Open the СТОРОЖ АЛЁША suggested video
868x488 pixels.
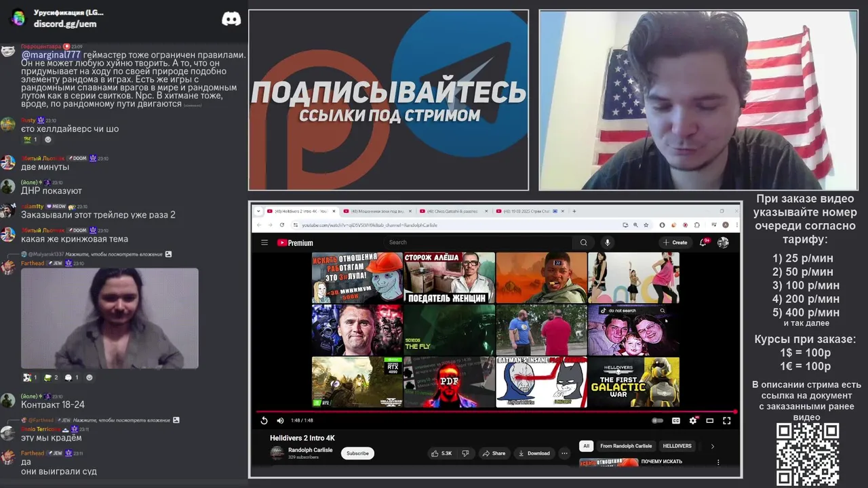(449, 277)
